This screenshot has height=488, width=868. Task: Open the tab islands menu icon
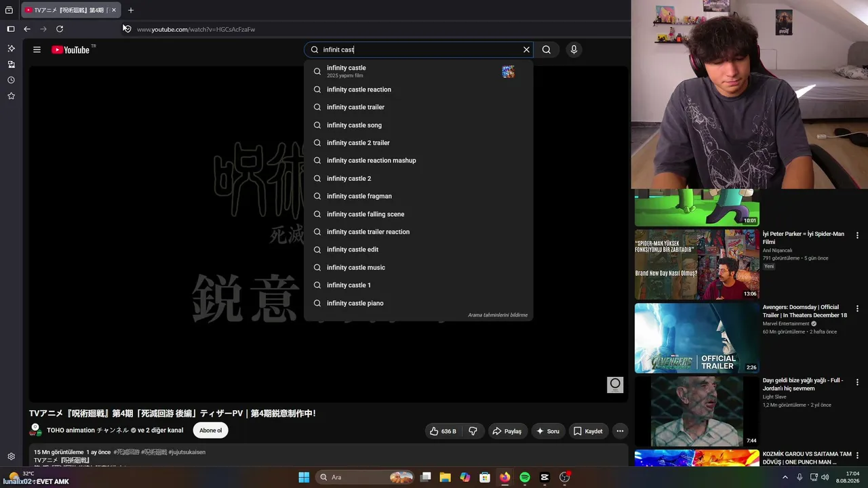click(x=9, y=10)
